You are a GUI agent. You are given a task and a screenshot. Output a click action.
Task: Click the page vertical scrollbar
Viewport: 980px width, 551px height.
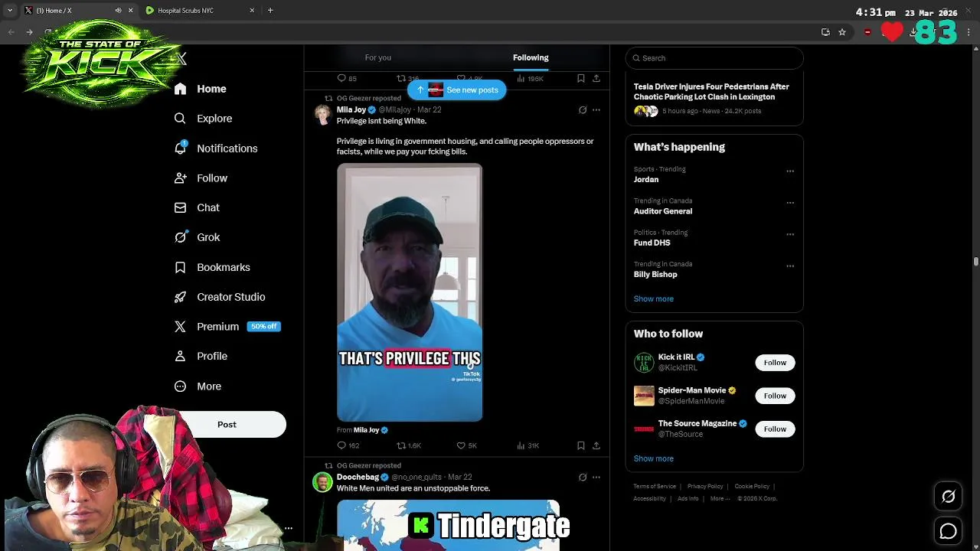click(976, 262)
